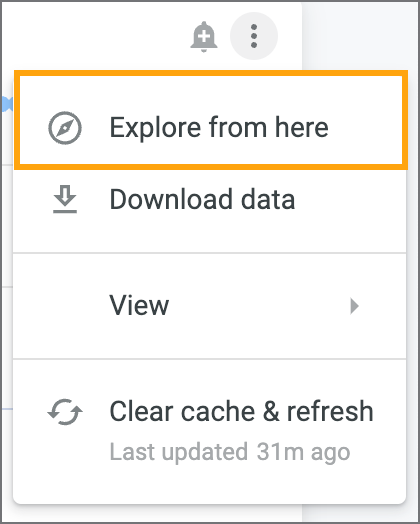This screenshot has height=524, width=420.
Task: Click the word Clear in the menu
Action: (x=141, y=411)
